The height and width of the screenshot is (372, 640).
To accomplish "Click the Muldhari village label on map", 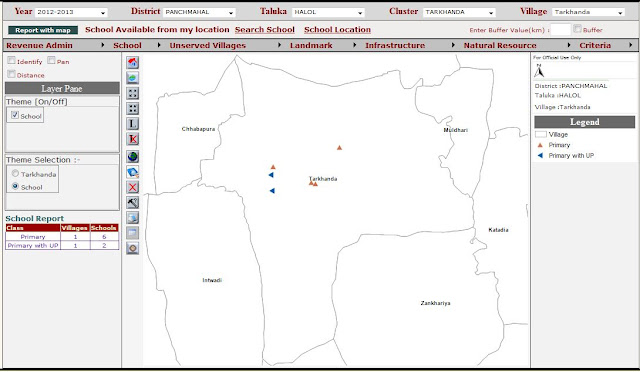I will pos(456,130).
